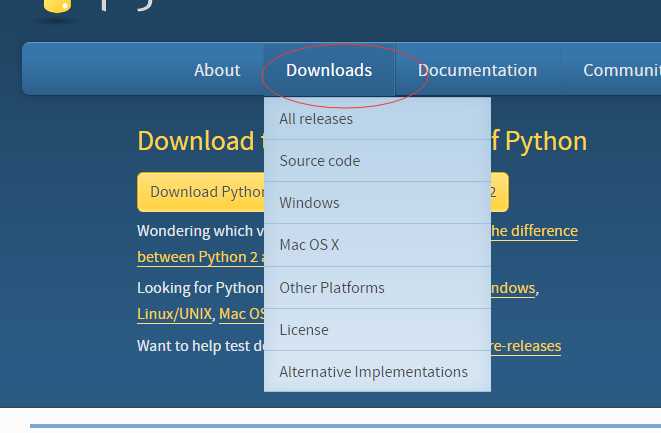Open the Downloads navigation menu

pyautogui.click(x=329, y=70)
